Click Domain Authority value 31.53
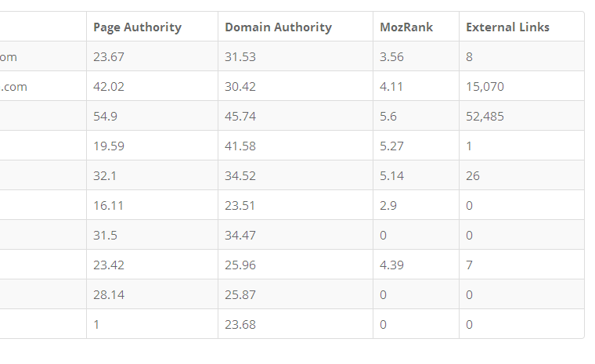Viewport: 595px width, 364px height. coord(240,57)
